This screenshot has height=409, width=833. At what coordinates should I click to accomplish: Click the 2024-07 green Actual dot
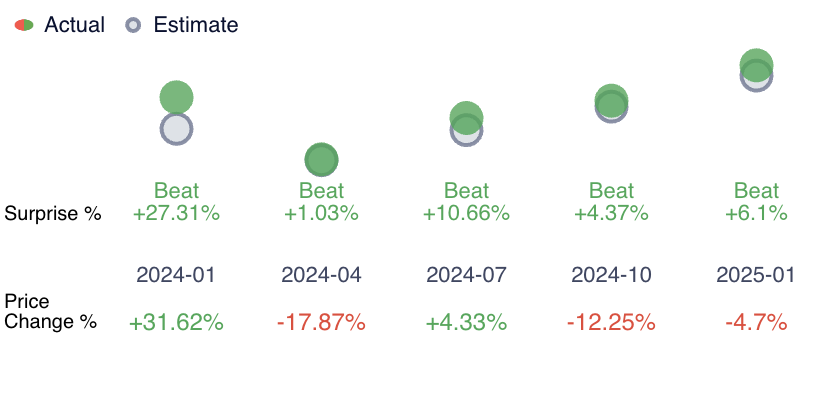point(467,116)
